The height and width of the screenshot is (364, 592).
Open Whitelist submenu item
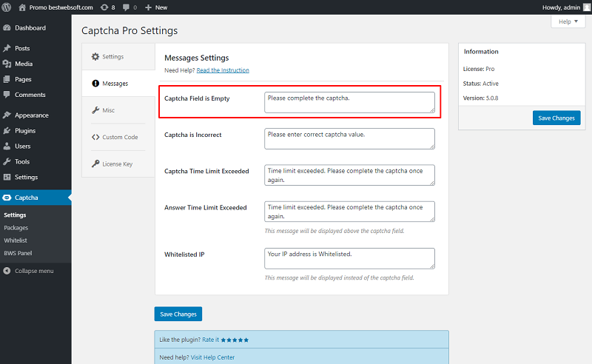16,240
